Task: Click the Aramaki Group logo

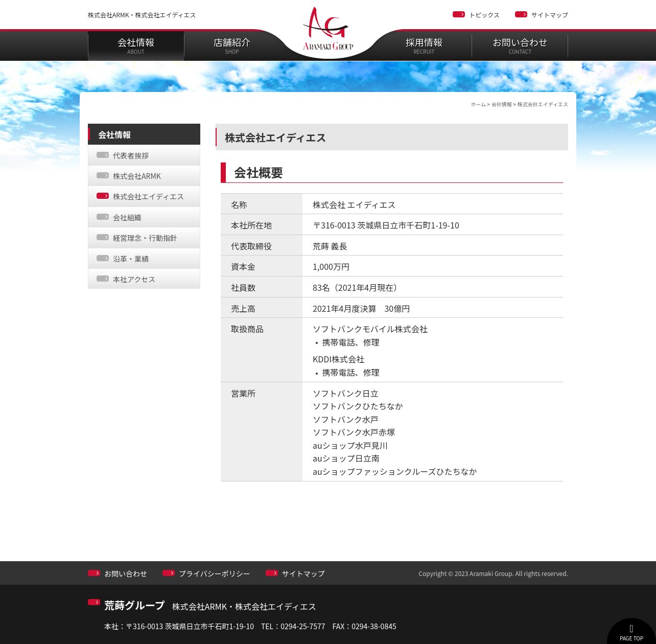Action: tap(328, 29)
